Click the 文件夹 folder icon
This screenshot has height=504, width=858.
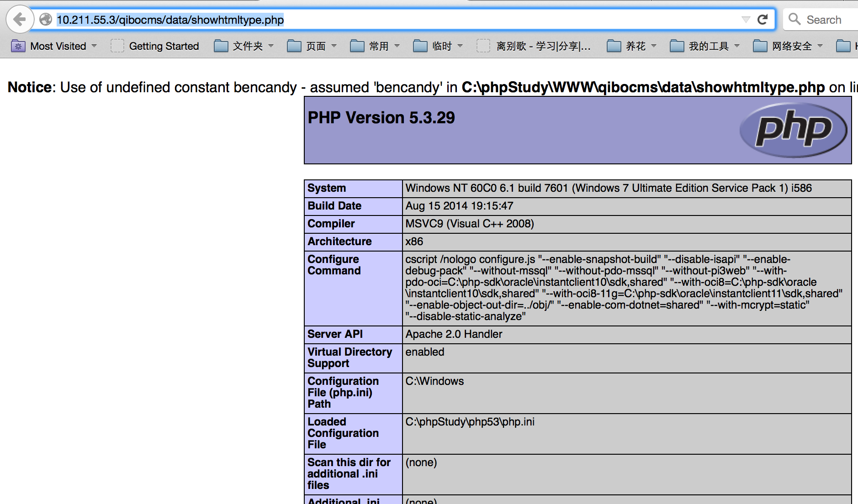(x=221, y=46)
